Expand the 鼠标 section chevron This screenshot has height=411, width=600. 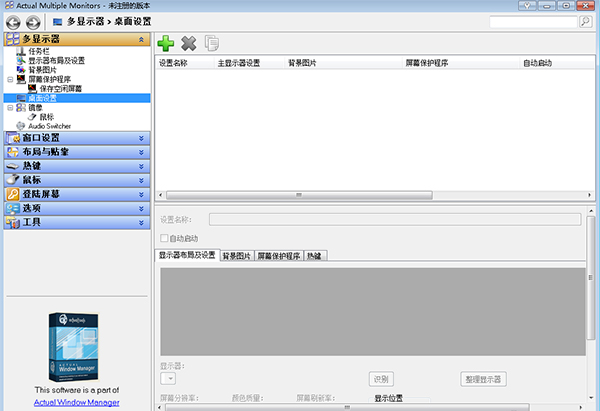[141, 180]
